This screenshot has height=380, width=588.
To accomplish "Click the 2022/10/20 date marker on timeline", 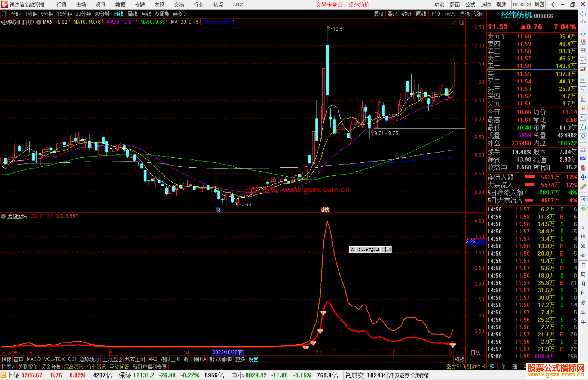I will (228, 352).
